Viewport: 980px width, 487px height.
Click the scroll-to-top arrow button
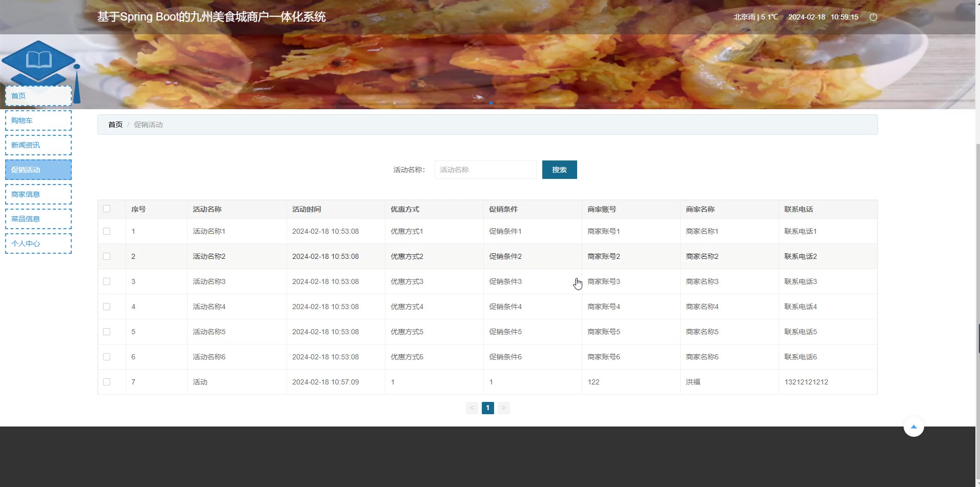(x=913, y=427)
